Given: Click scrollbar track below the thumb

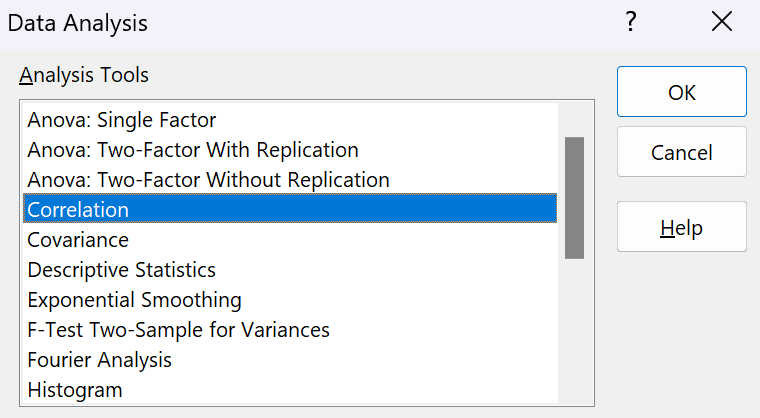Looking at the screenshot, I should point(574,330).
